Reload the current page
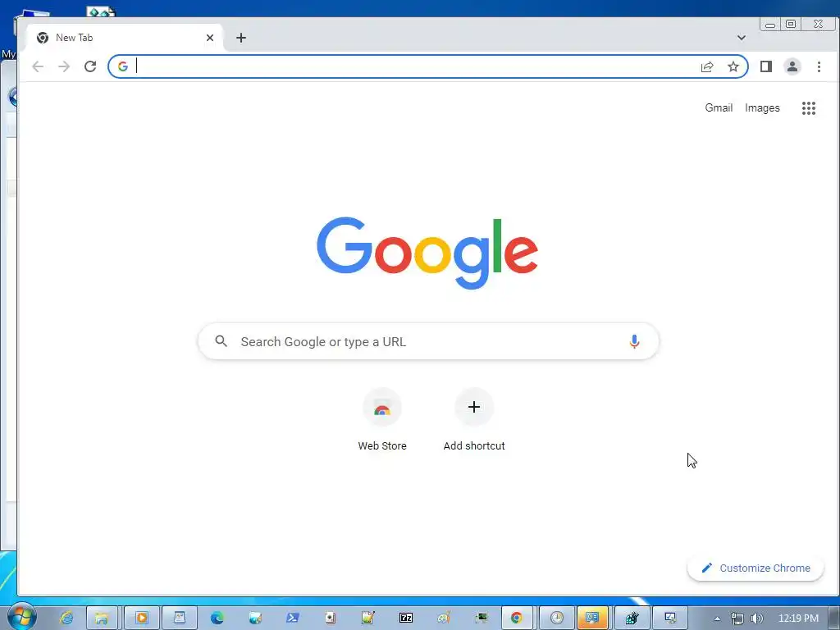 pos(90,66)
